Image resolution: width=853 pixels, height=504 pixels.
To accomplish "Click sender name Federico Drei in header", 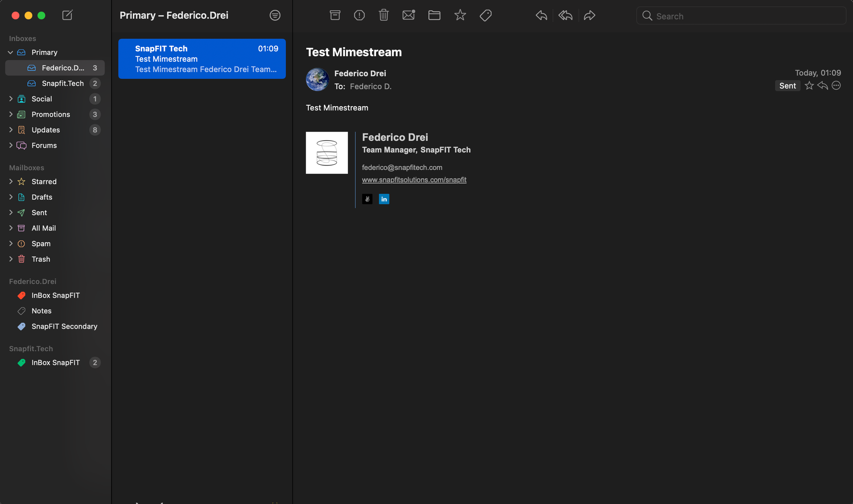I will [360, 73].
